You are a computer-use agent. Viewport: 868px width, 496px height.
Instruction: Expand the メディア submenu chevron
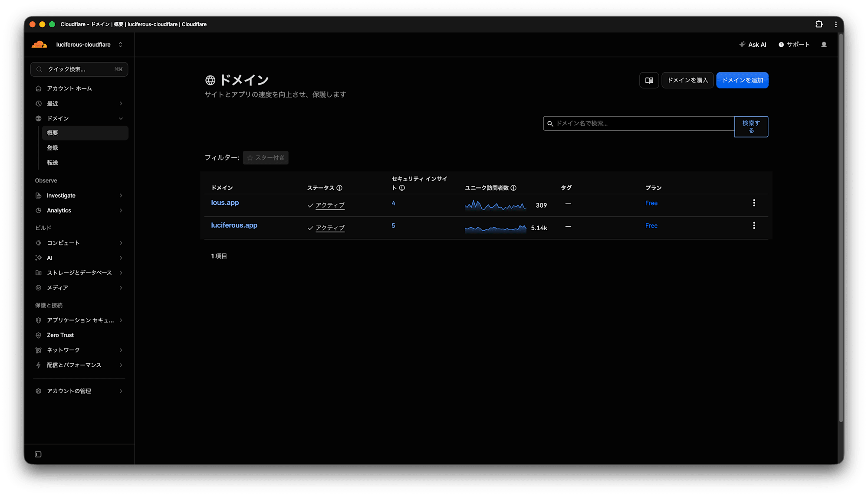tap(121, 287)
